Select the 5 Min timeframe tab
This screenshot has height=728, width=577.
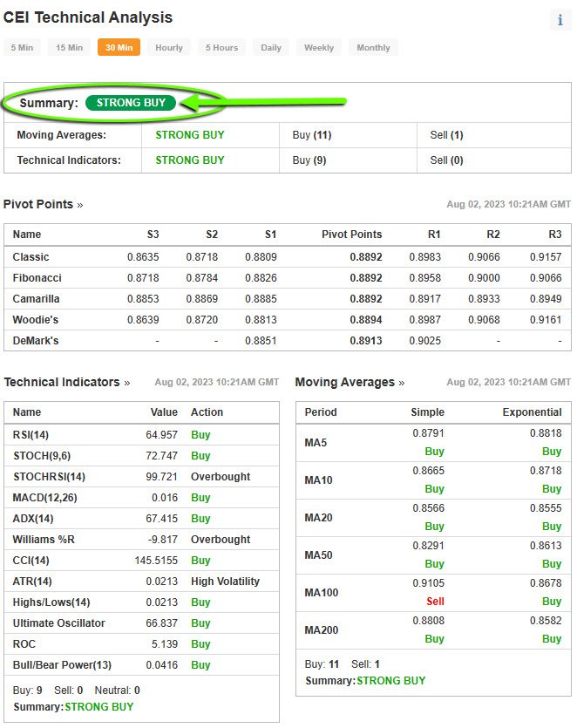(x=22, y=48)
